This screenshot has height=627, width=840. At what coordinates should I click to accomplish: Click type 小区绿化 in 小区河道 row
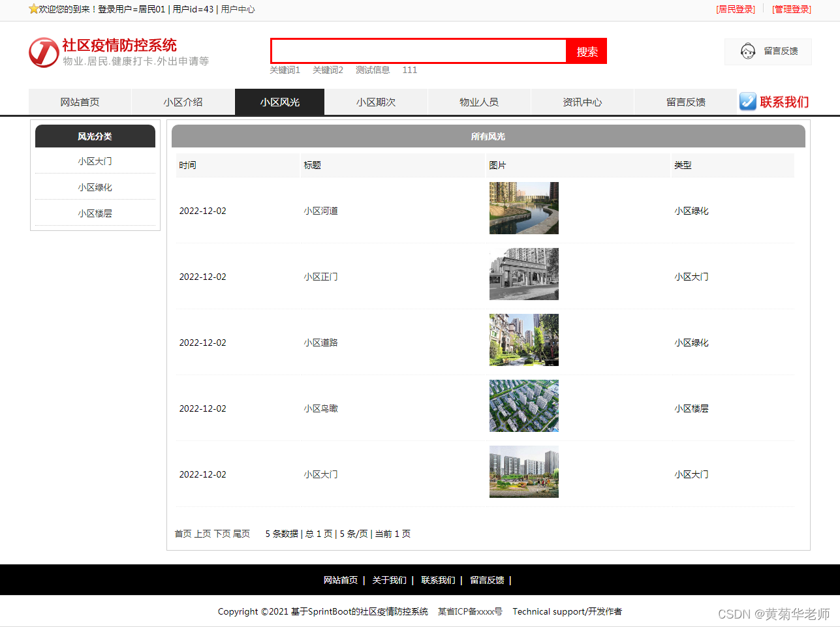click(692, 211)
